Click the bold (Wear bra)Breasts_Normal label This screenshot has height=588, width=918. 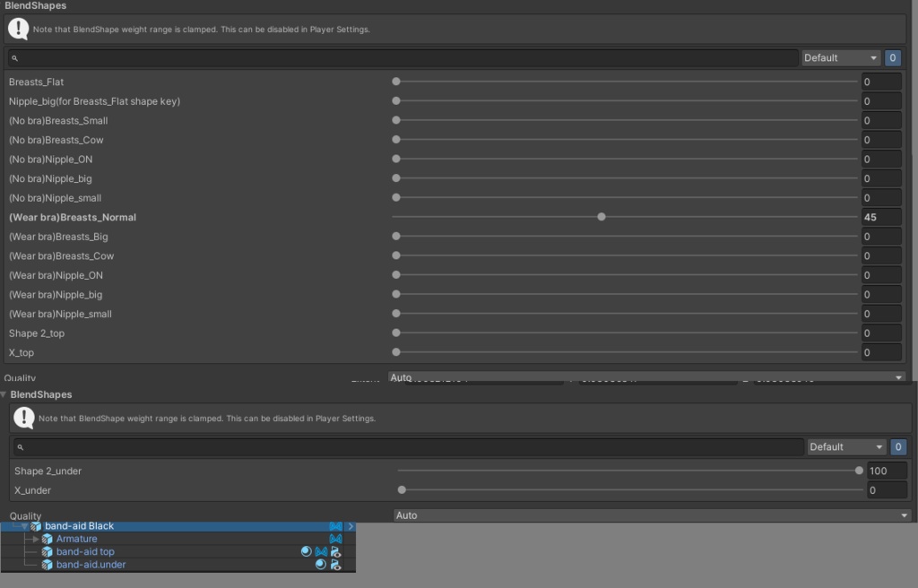pos(73,217)
